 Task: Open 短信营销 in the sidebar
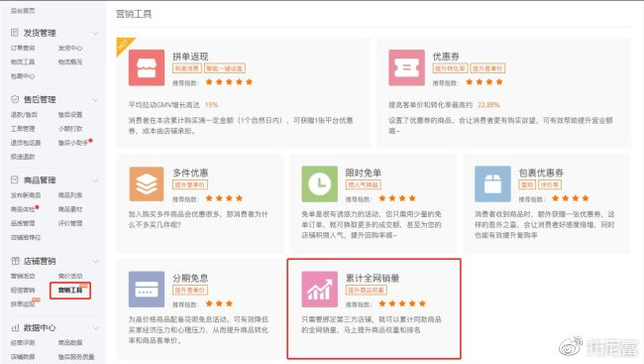tap(23, 290)
